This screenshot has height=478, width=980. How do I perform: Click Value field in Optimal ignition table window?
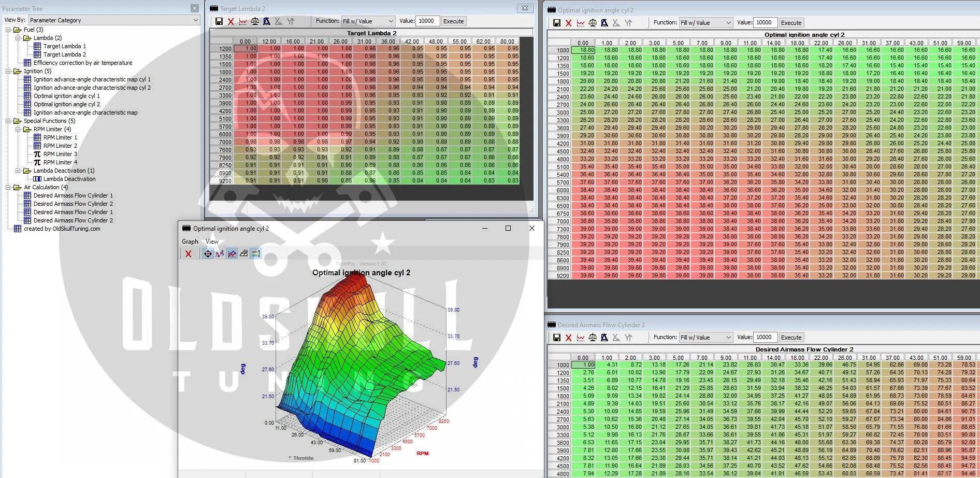(766, 23)
